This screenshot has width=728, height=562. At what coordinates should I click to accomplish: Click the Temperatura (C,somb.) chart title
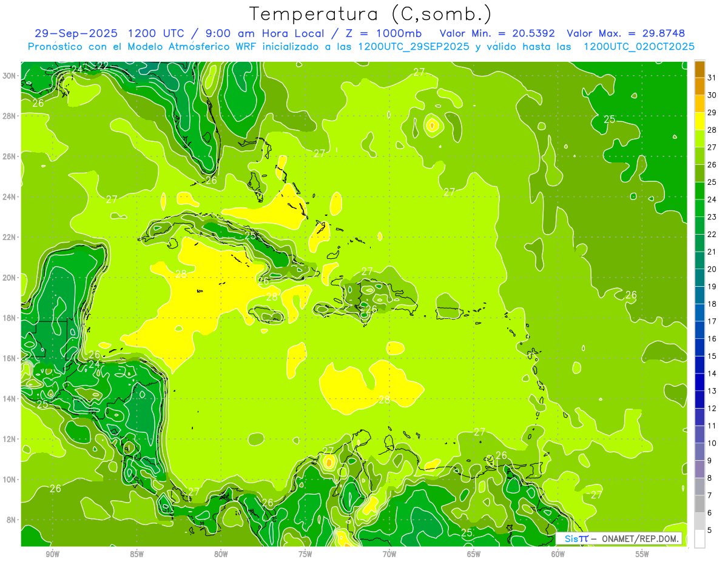[370, 14]
